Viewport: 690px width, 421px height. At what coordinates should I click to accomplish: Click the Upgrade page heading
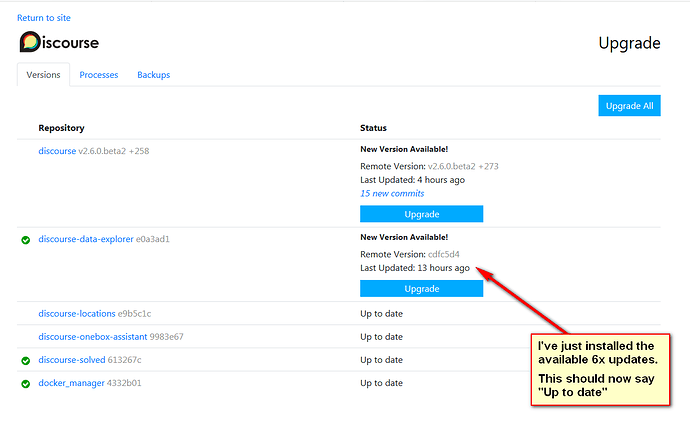click(x=629, y=43)
